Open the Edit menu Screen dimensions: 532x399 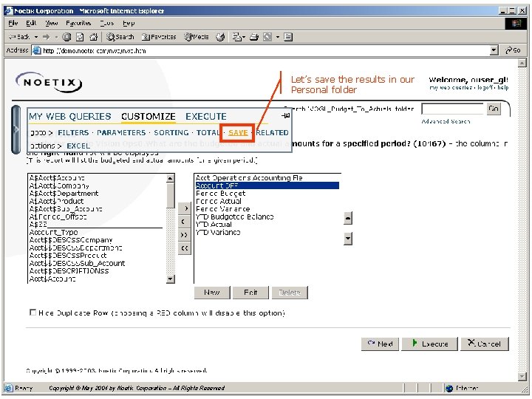(31, 23)
